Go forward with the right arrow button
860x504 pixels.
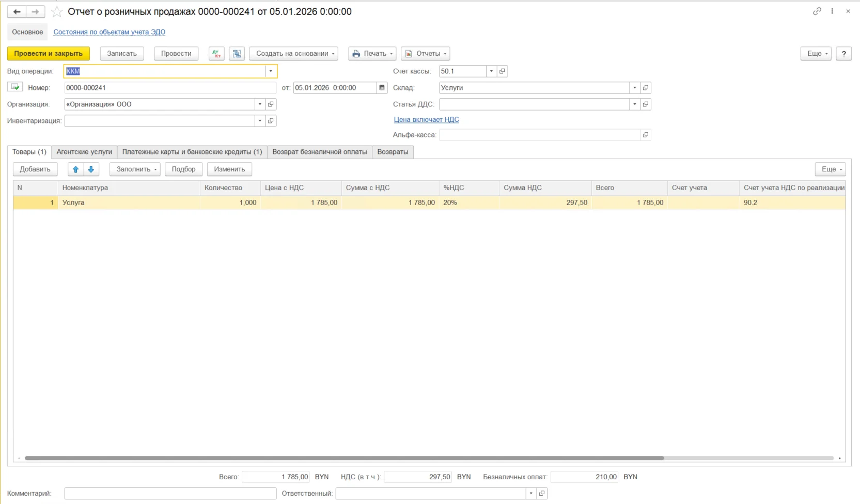coord(35,11)
